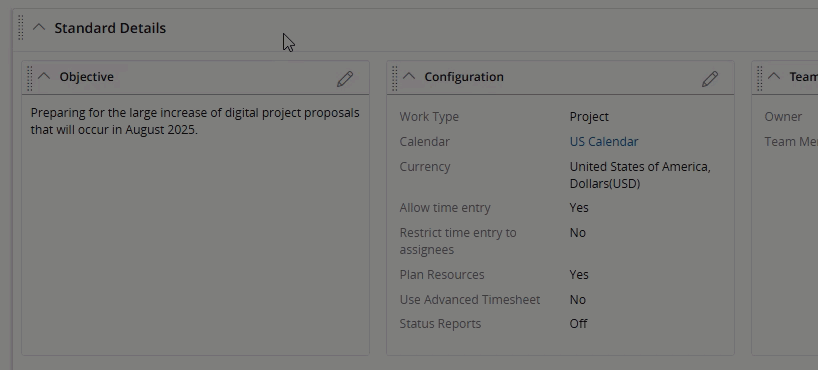Collapse the Team panel chevron
The width and height of the screenshot is (818, 370).
tap(775, 77)
